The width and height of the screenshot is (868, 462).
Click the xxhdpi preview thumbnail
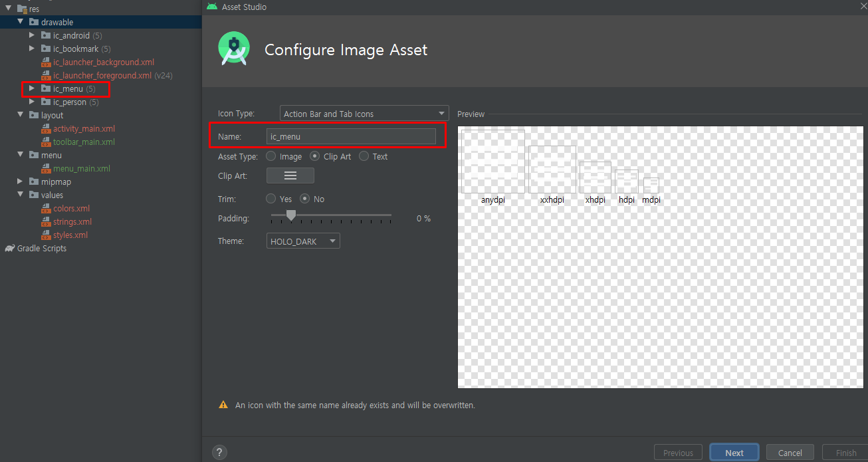point(552,170)
